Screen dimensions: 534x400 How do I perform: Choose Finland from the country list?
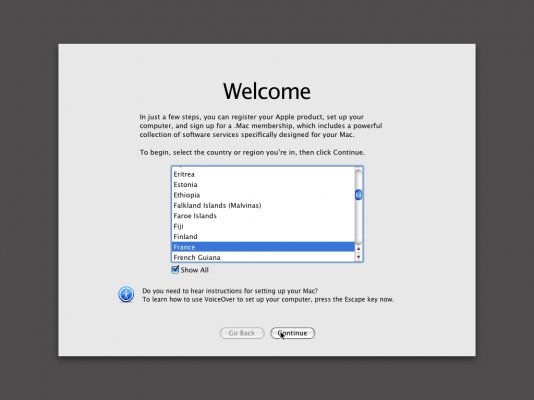(263, 237)
